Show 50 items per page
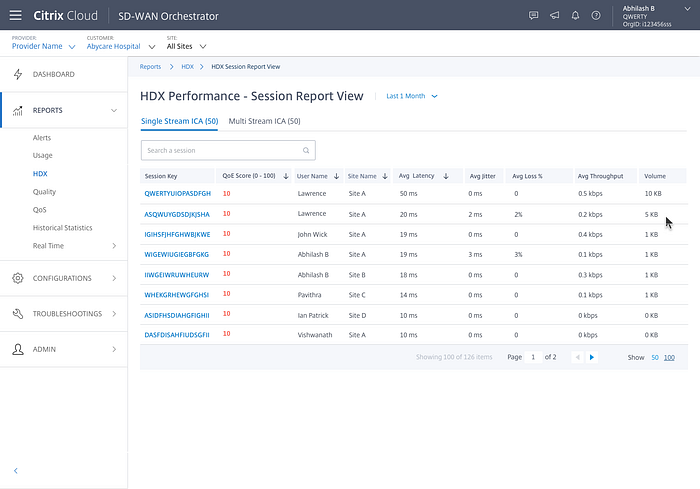Screen dimensions: 700x489 pyautogui.click(x=654, y=358)
